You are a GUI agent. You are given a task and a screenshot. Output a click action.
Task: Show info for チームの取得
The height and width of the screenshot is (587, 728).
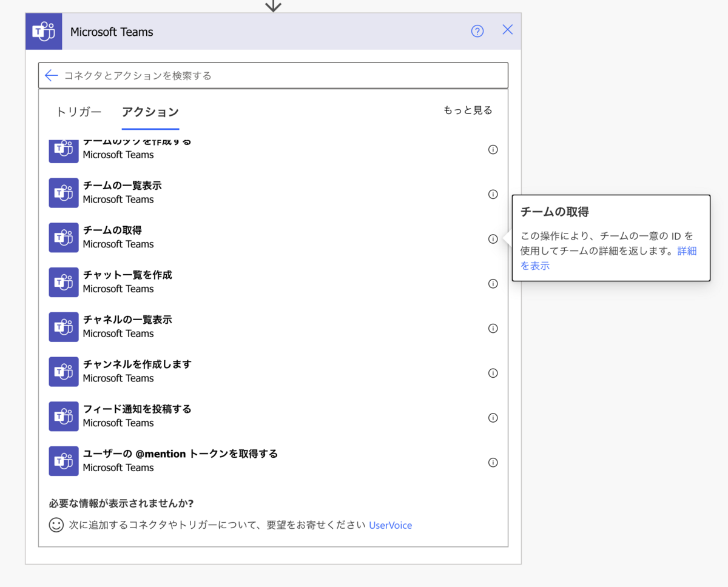(493, 239)
